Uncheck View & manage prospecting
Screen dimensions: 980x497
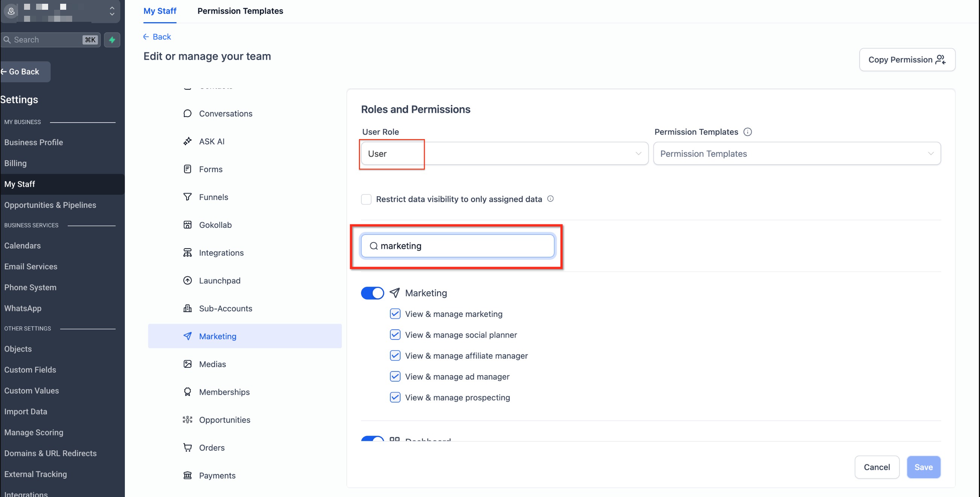(395, 397)
